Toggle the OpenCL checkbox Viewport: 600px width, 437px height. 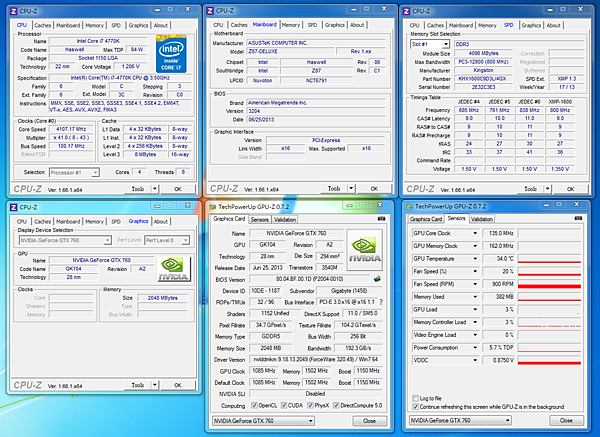pos(254,405)
